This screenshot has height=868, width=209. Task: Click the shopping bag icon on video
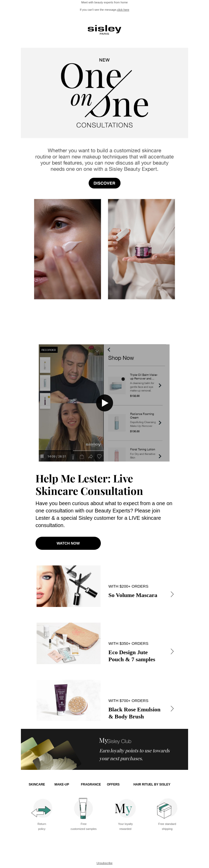tap(82, 456)
